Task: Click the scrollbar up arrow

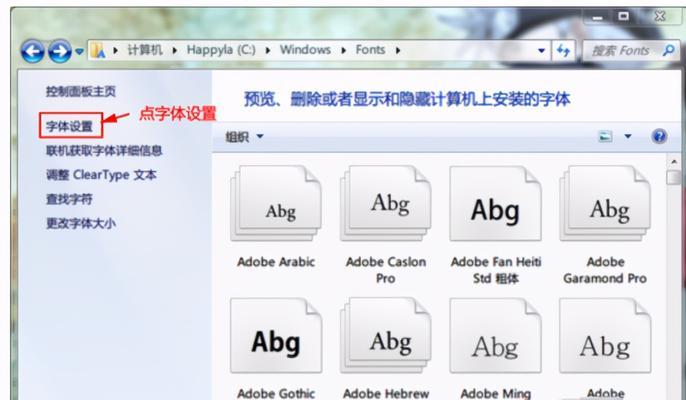Action: pos(674,162)
